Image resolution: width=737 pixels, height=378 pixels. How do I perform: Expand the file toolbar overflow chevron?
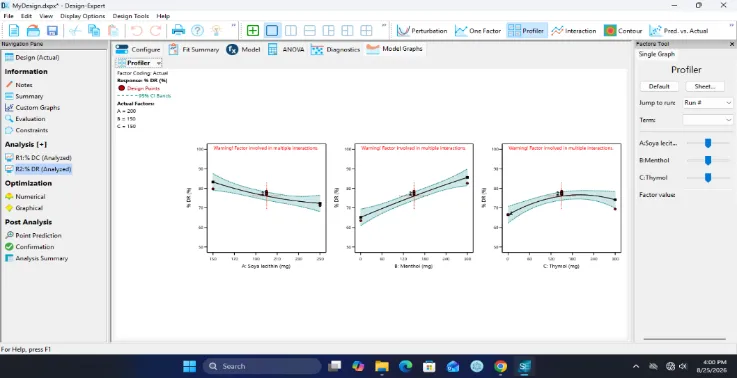pyautogui.click(x=234, y=25)
